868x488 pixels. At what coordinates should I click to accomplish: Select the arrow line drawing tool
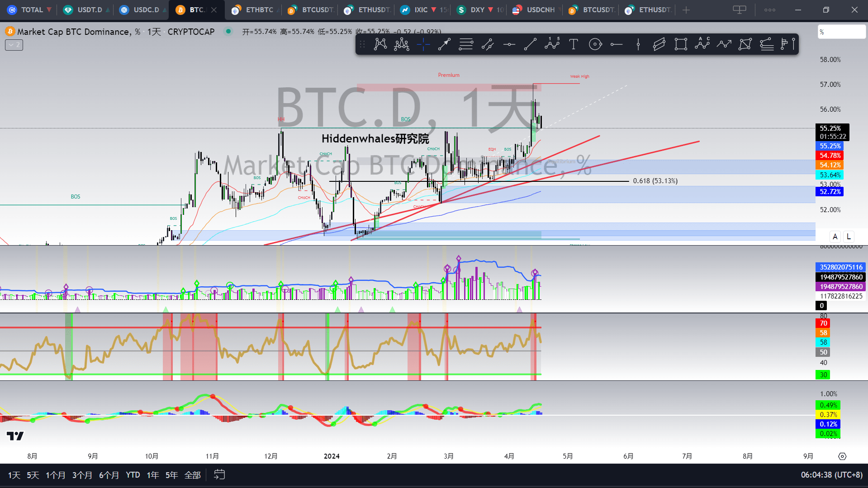click(x=445, y=44)
